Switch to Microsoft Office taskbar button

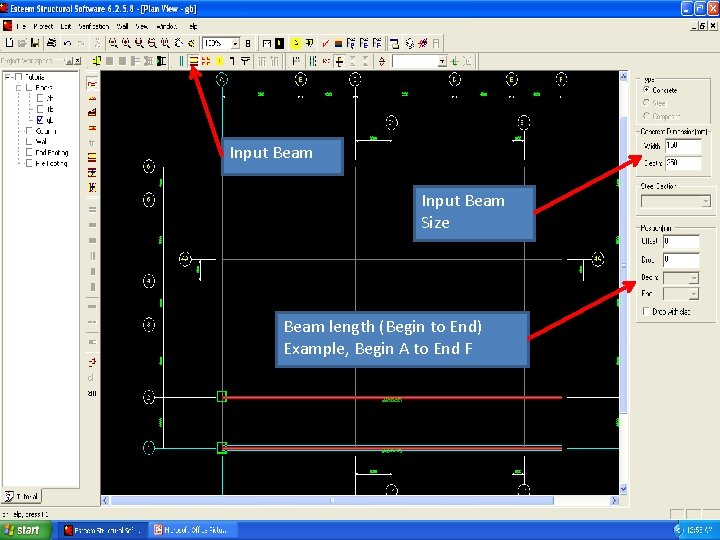click(193, 530)
